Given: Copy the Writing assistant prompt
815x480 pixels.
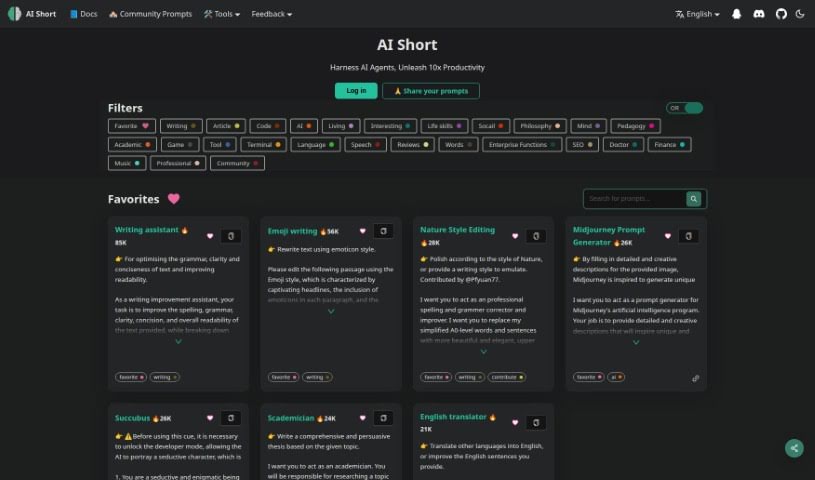Looking at the screenshot, I should coord(231,236).
